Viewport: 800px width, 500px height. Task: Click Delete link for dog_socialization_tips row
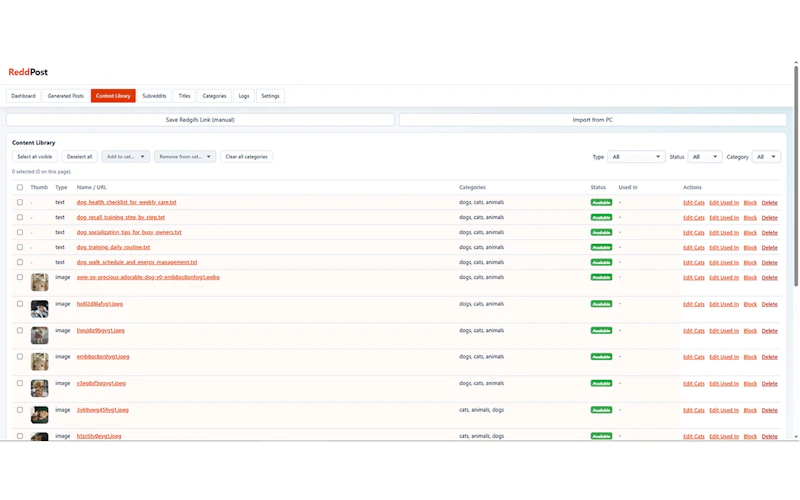(x=769, y=233)
